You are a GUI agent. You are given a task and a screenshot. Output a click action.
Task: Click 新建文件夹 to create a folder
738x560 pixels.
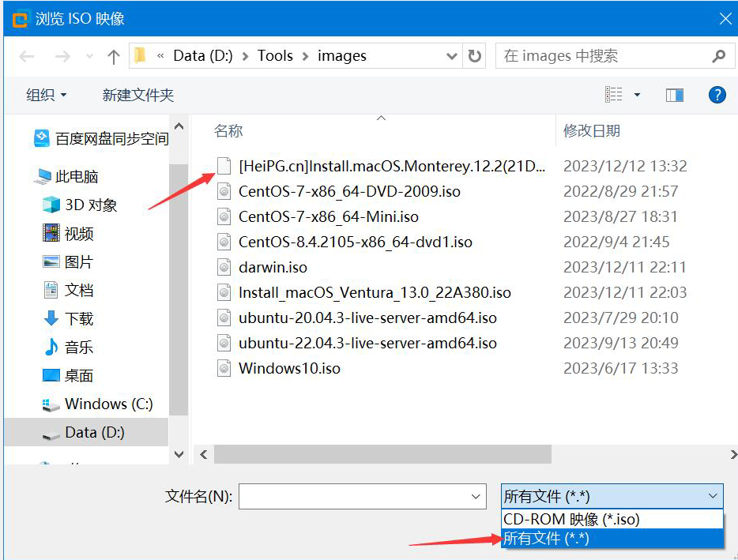(138, 95)
